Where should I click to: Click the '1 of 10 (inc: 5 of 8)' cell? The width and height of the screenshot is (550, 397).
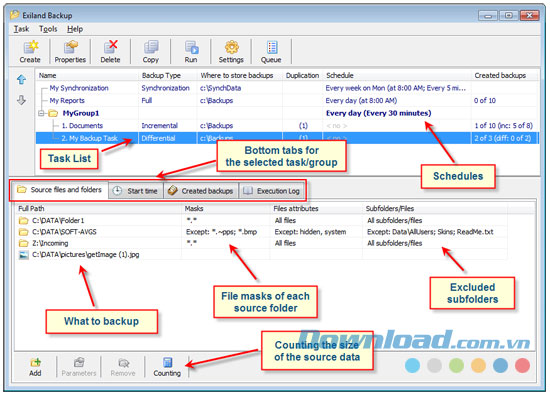coord(504,126)
